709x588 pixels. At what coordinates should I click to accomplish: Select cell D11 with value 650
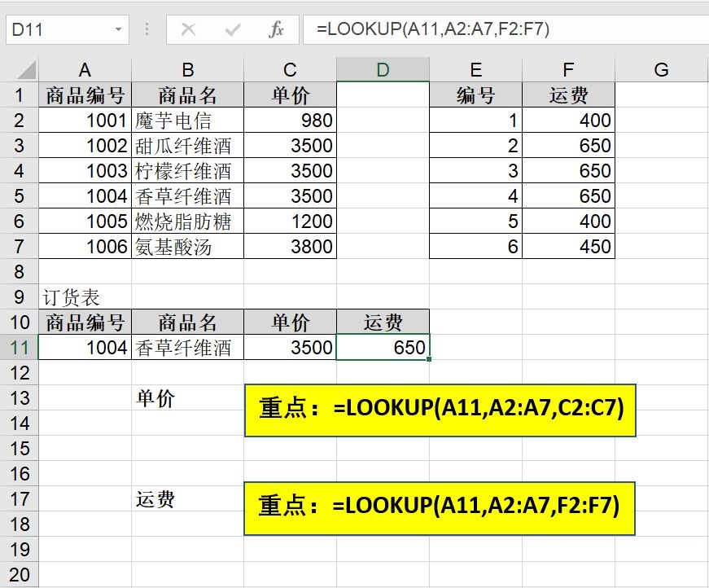383,348
